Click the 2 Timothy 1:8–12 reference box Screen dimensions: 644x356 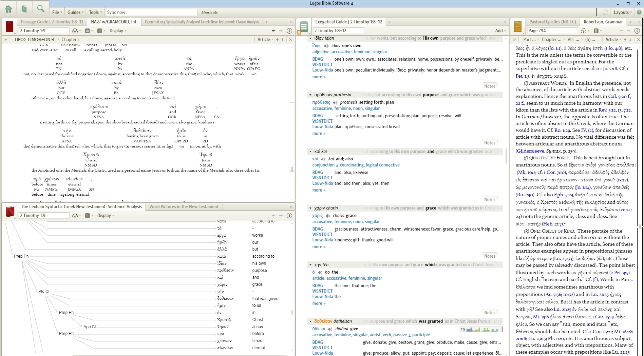pos(338,31)
